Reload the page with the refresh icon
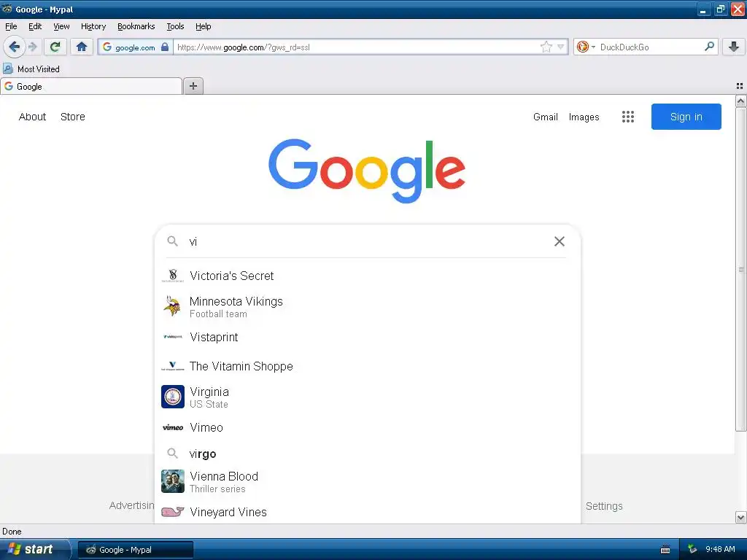The width and height of the screenshot is (747, 560). pyautogui.click(x=55, y=47)
